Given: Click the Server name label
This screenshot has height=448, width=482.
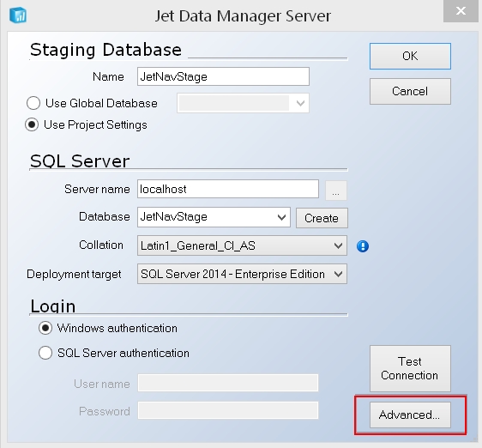Looking at the screenshot, I should pos(97,189).
